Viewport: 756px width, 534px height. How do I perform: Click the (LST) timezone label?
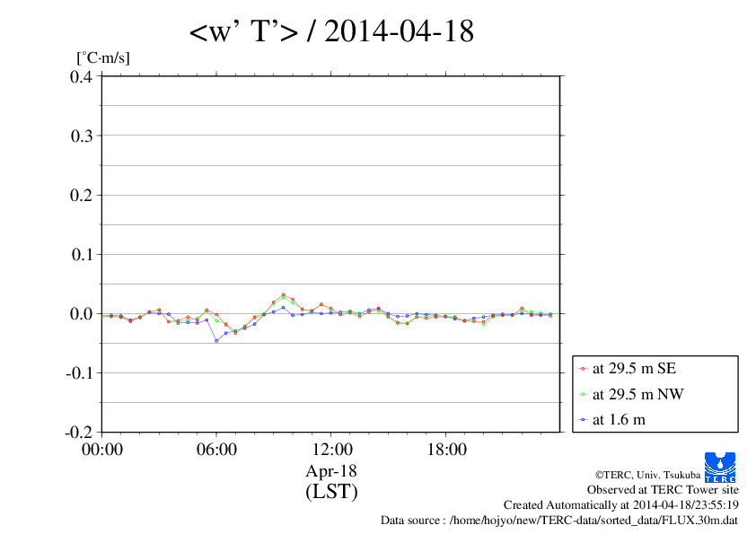pyautogui.click(x=331, y=492)
